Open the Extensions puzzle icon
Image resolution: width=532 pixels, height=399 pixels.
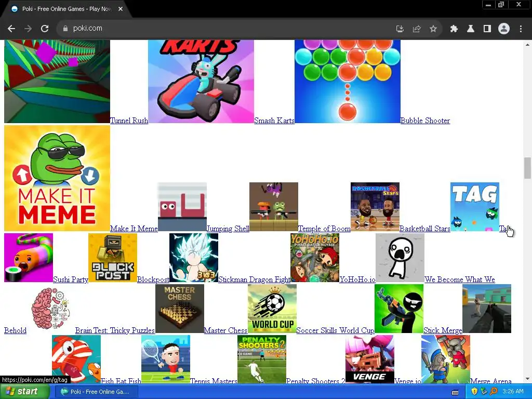(454, 29)
